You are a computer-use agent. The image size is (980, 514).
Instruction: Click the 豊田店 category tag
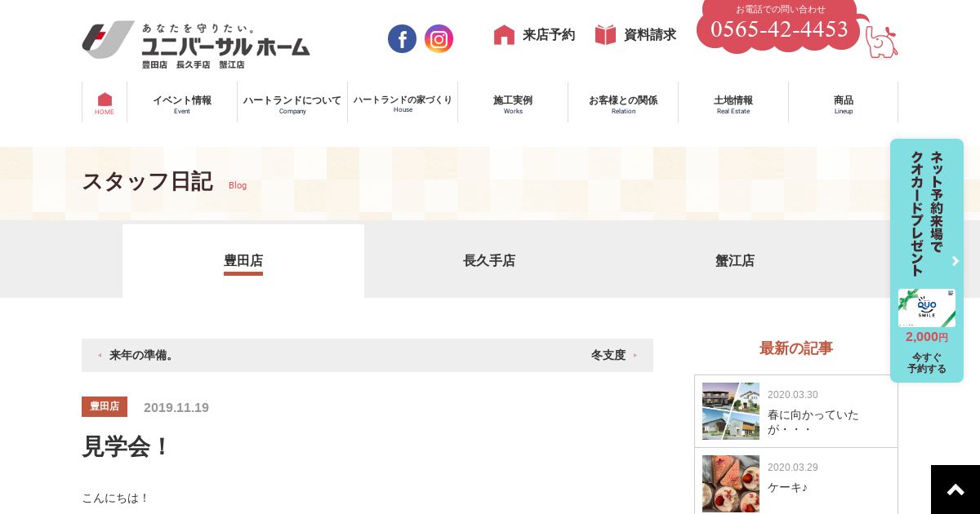(x=105, y=406)
